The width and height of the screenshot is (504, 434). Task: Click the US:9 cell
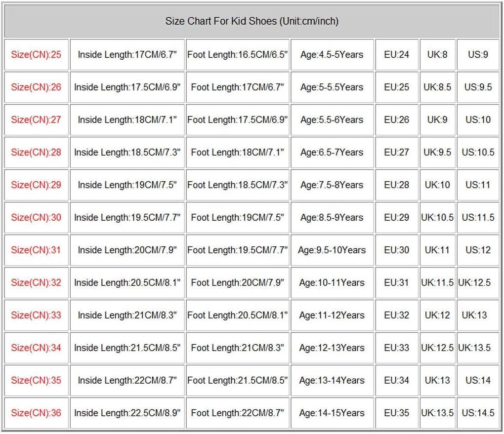pyautogui.click(x=478, y=54)
